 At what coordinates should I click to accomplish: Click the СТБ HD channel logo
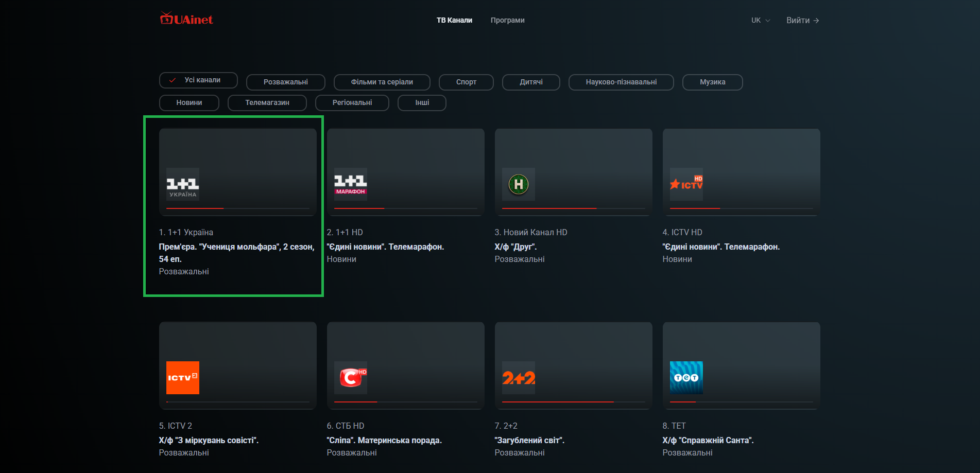(351, 377)
